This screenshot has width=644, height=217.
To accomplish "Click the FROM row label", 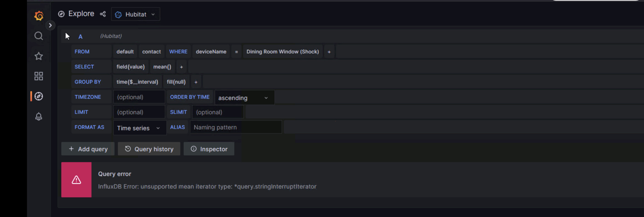I will coord(82,52).
